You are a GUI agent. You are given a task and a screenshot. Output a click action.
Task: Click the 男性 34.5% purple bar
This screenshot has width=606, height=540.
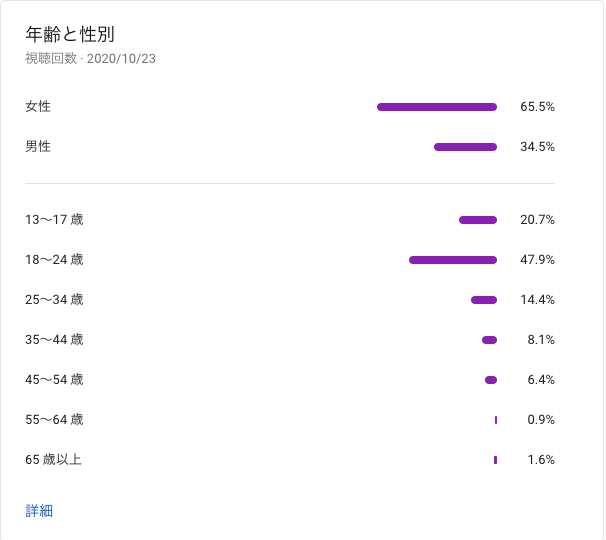point(465,147)
